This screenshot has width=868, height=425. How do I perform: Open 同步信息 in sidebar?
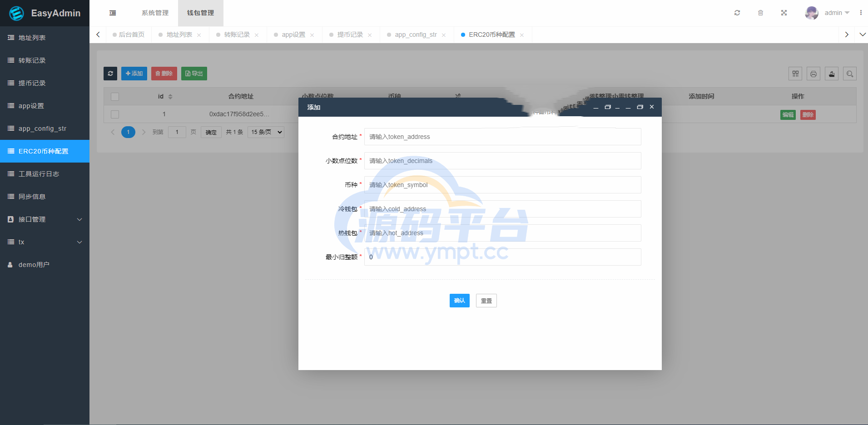pyautogui.click(x=45, y=197)
